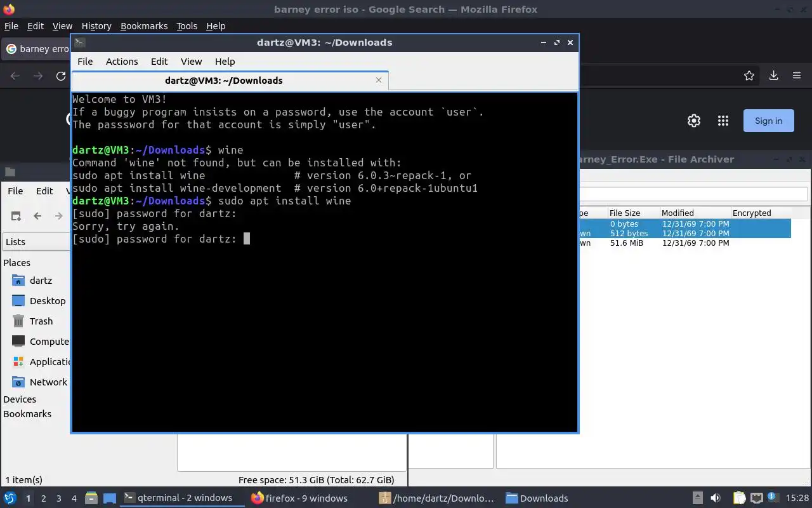Switch to Downloads folder taskbar entry
The height and width of the screenshot is (508, 812).
(537, 498)
